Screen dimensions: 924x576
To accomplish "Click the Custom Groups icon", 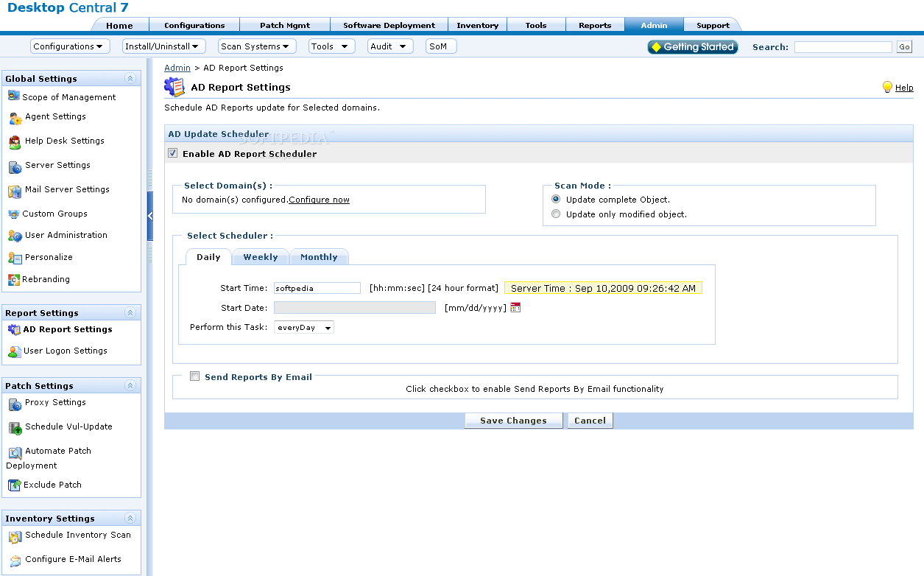I will (x=15, y=214).
